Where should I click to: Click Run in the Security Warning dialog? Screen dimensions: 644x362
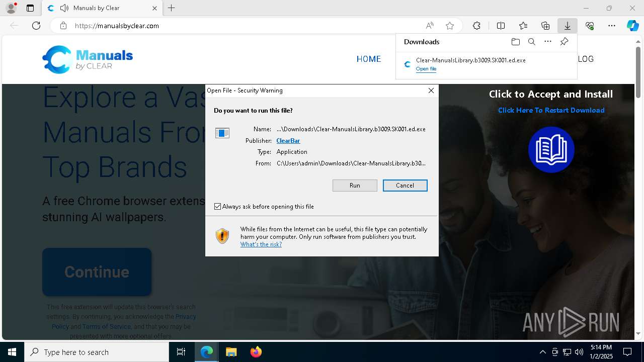tap(355, 186)
